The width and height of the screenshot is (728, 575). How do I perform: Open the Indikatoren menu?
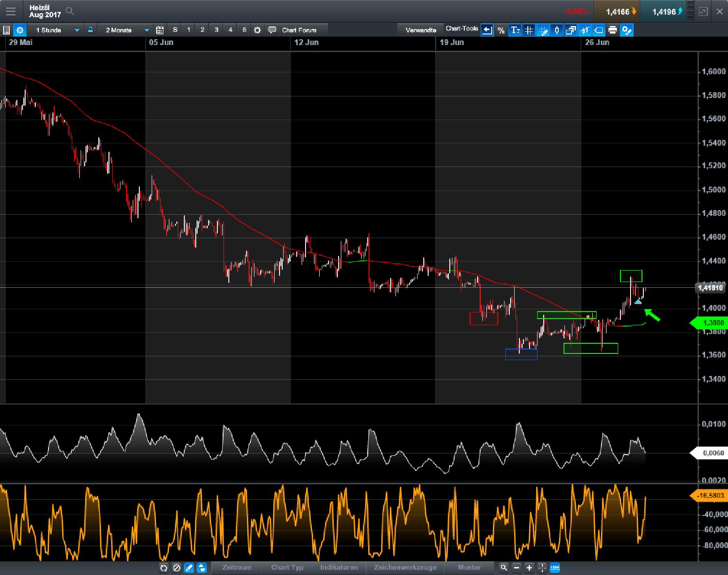[339, 568]
